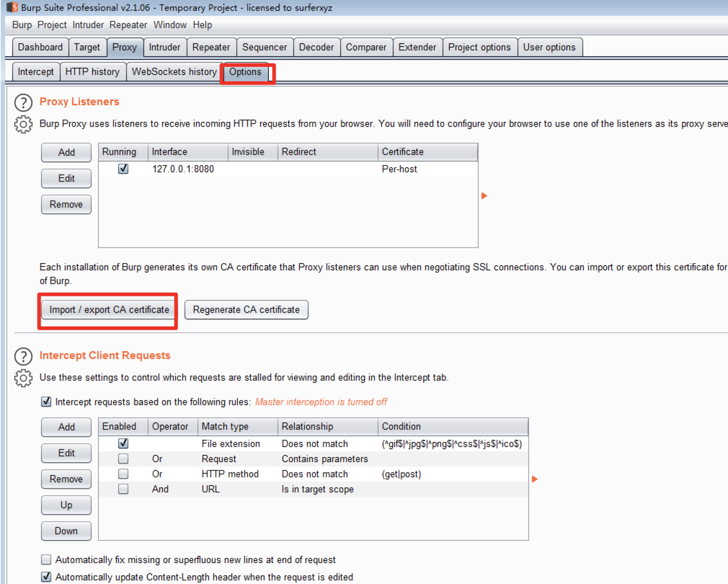Viewport: 728px width, 584px height.
Task: Select the Options sub-tab
Action: [245, 72]
